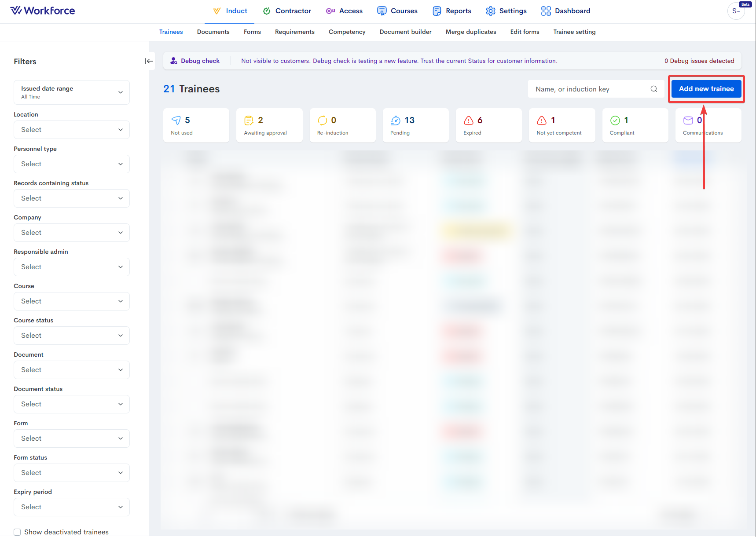Click the Add new trainee button
The height and width of the screenshot is (537, 756).
click(x=706, y=89)
